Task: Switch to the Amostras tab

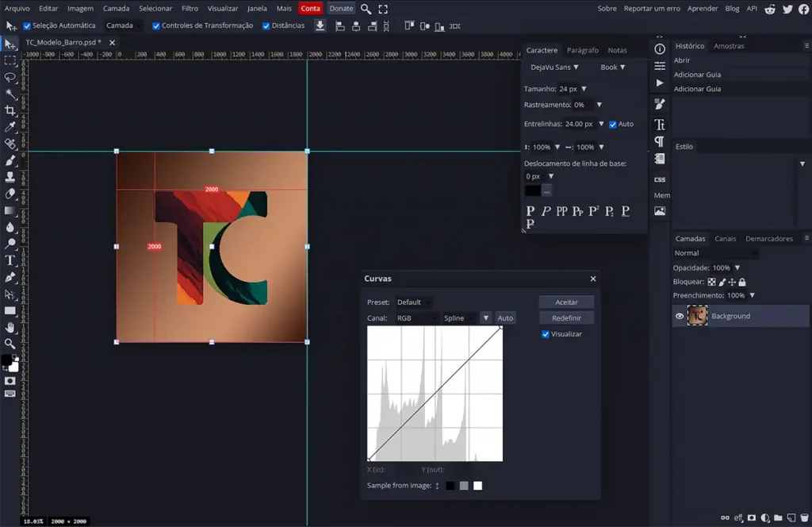Action: [729, 46]
